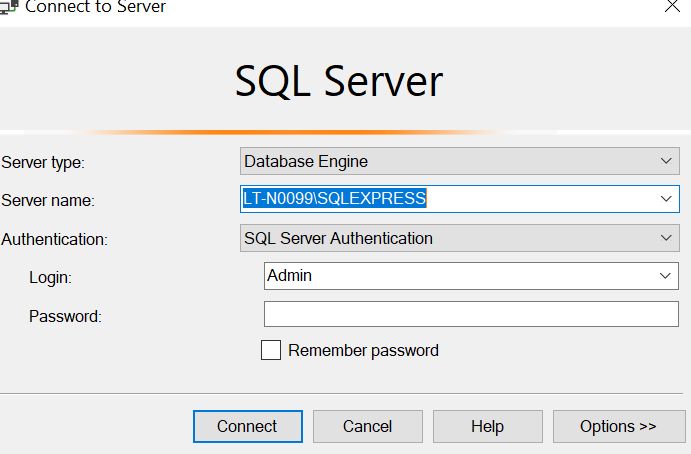Enable the Remember password checkbox
Viewport: 691px width, 454px height.
point(271,350)
